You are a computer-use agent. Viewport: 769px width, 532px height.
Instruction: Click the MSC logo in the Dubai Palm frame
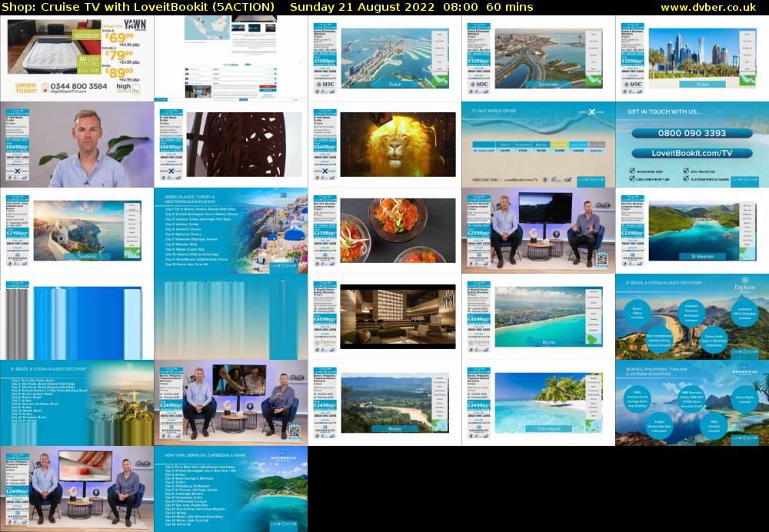(325, 85)
